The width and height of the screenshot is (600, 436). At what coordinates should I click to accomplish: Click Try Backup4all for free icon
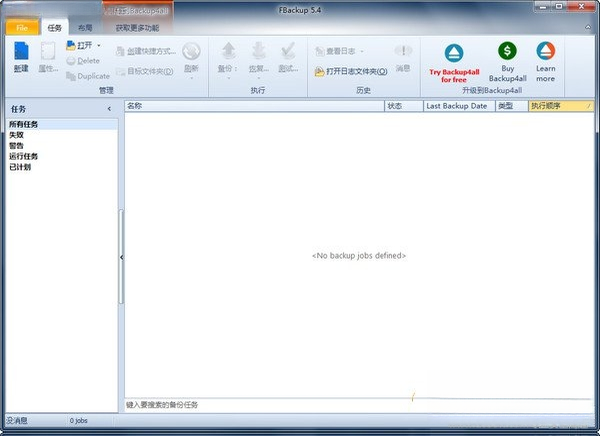[454, 53]
